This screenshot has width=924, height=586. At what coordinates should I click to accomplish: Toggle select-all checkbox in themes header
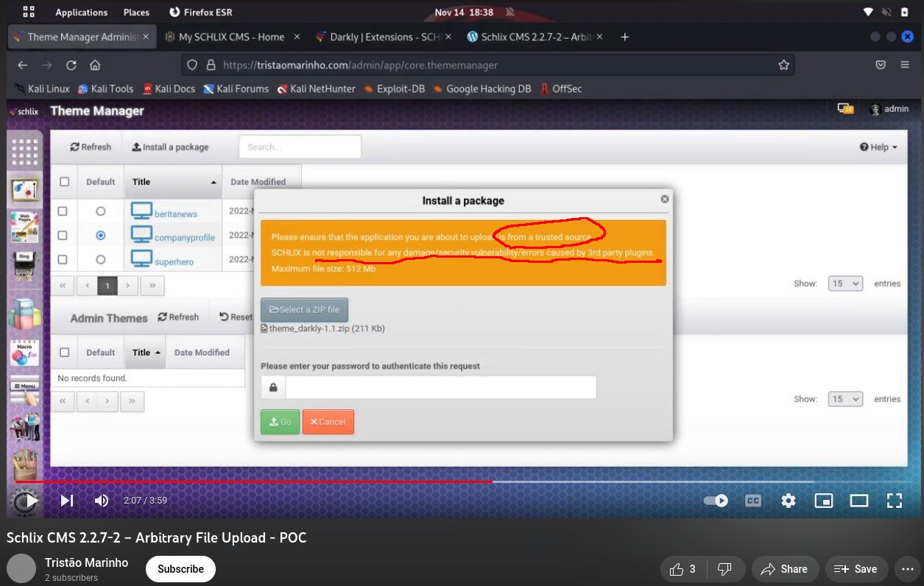(64, 182)
